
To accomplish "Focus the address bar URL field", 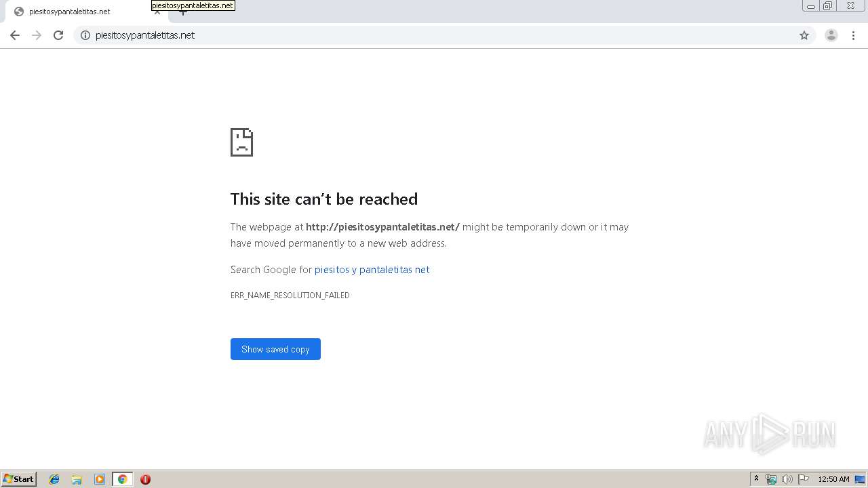I will pyautogui.click(x=444, y=35).
